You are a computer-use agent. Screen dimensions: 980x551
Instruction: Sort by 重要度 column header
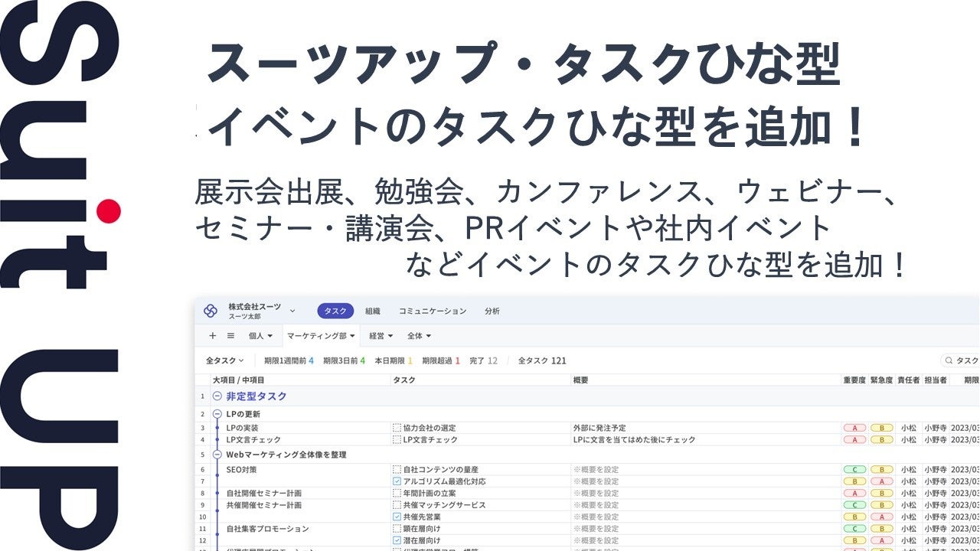(x=854, y=380)
